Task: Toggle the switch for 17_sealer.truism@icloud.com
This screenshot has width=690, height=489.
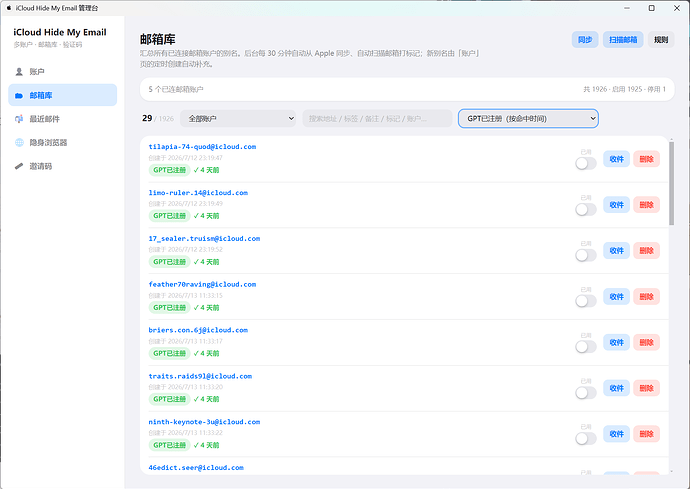Action: [x=586, y=255]
